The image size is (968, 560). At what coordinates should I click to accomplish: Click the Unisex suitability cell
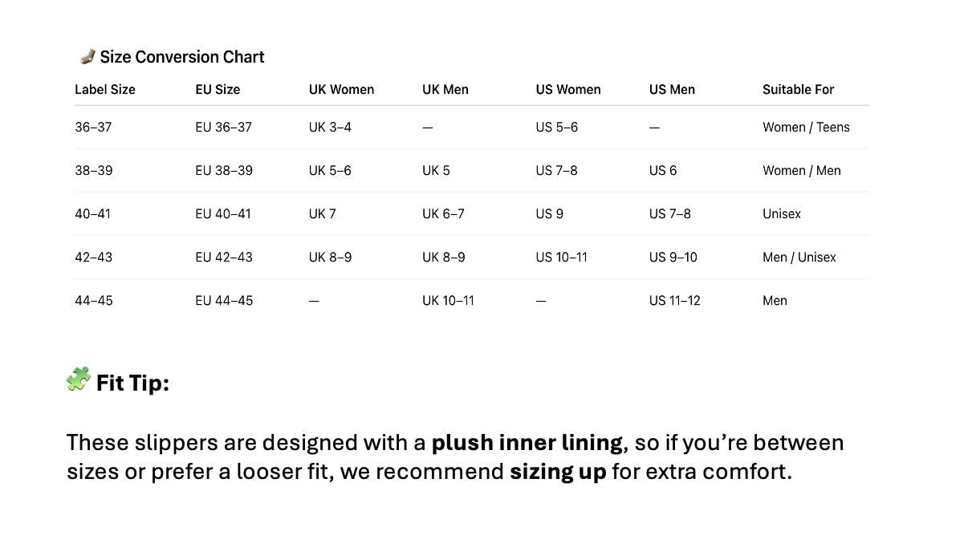tap(782, 214)
